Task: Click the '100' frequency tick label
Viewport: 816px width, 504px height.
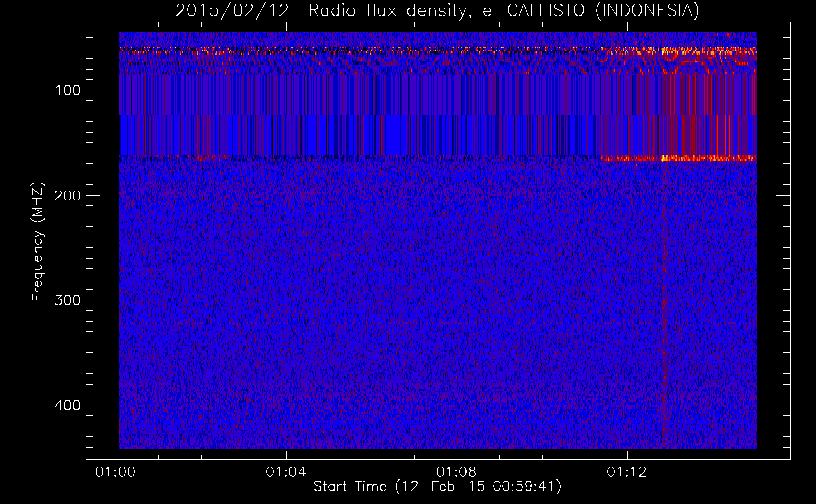Action: tap(68, 90)
